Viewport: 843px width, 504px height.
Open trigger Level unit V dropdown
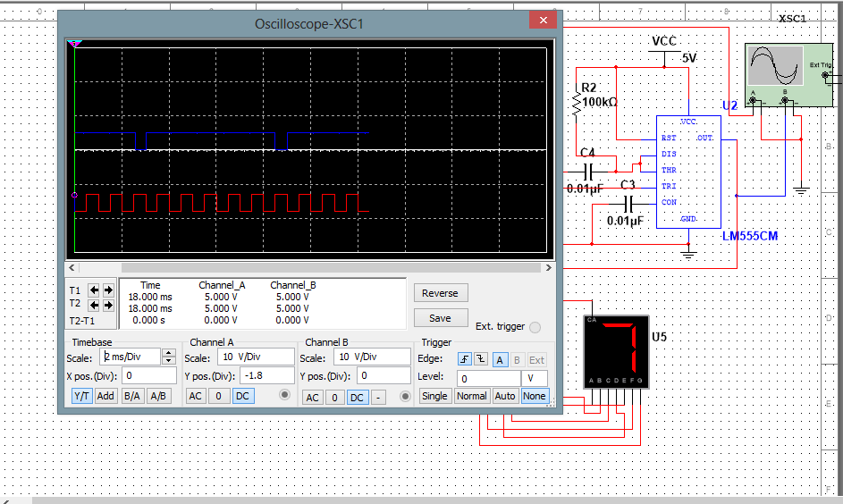tap(535, 378)
